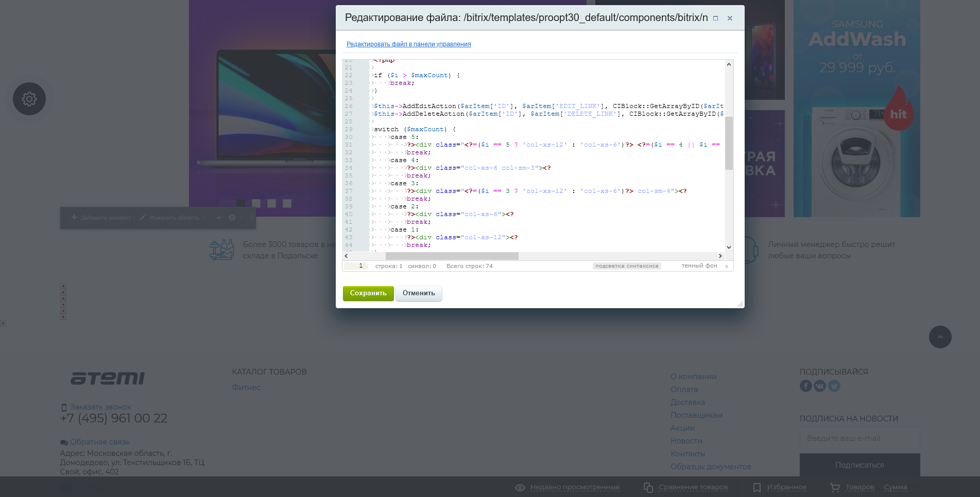Click the horizontal scrollbar thumb in editor
This screenshot has height=497, width=980.
pyautogui.click(x=452, y=256)
